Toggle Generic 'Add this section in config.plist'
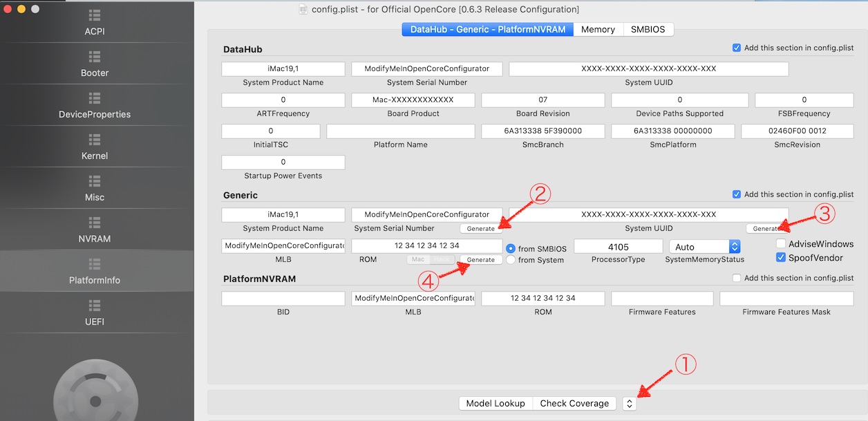 click(x=736, y=194)
